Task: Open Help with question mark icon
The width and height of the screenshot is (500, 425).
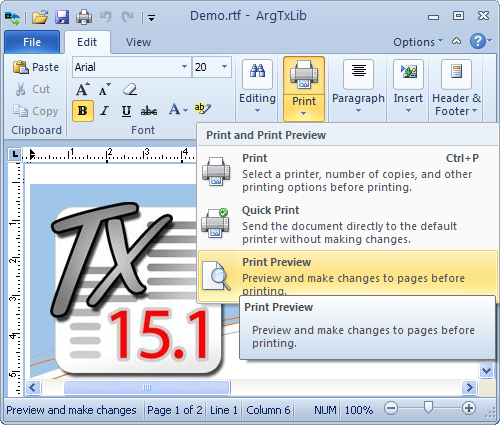Action: 478,41
